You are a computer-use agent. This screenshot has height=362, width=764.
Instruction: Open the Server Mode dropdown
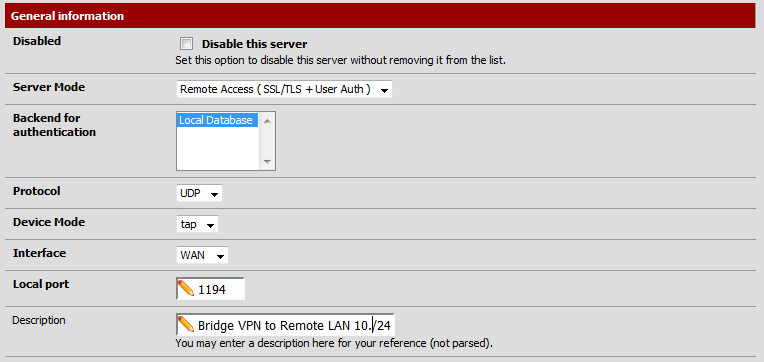click(284, 90)
